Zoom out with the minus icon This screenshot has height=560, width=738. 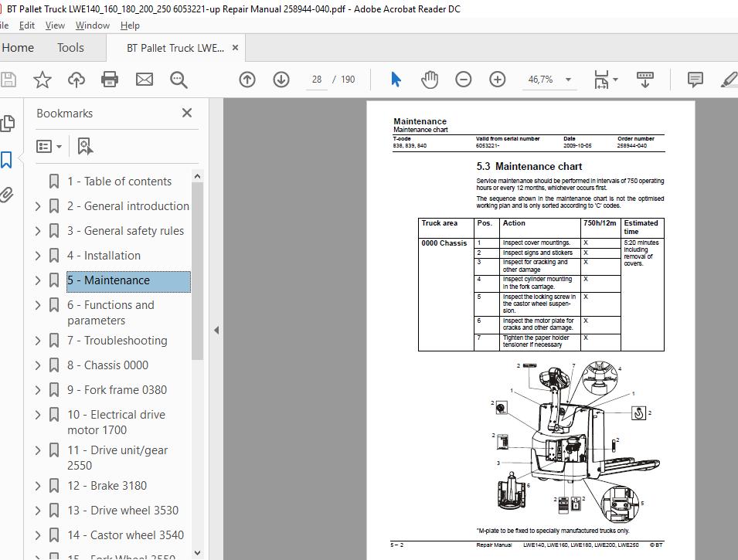point(463,80)
